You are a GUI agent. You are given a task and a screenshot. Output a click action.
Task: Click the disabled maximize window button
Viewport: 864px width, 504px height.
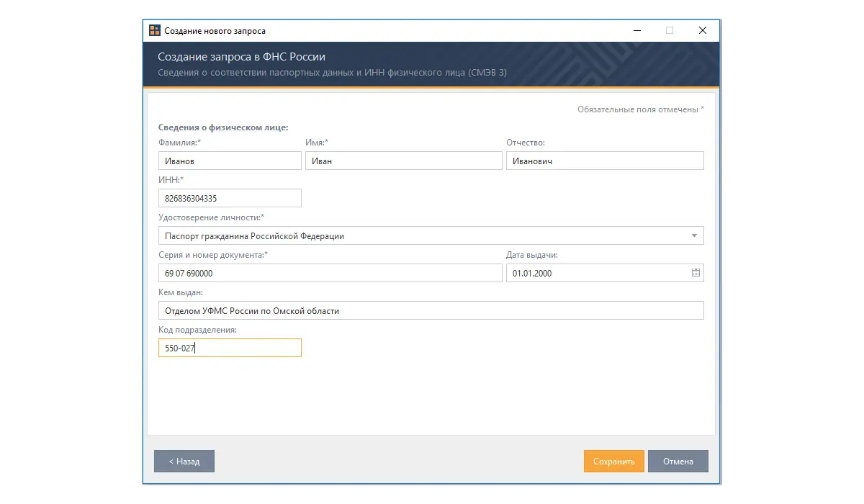click(670, 31)
